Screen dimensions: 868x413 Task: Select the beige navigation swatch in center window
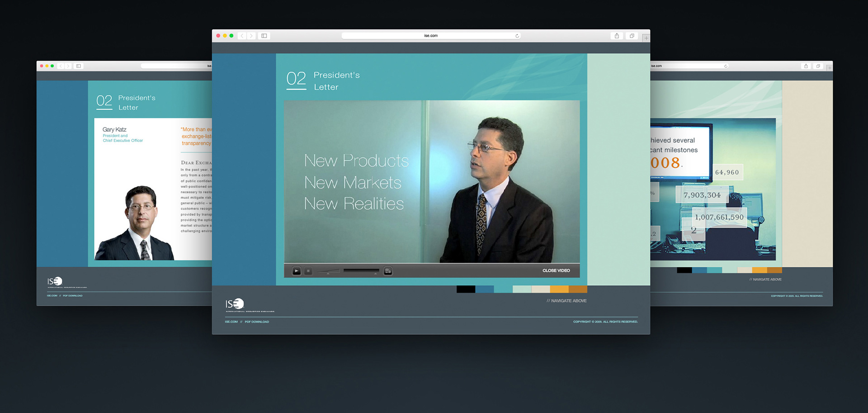(x=541, y=290)
